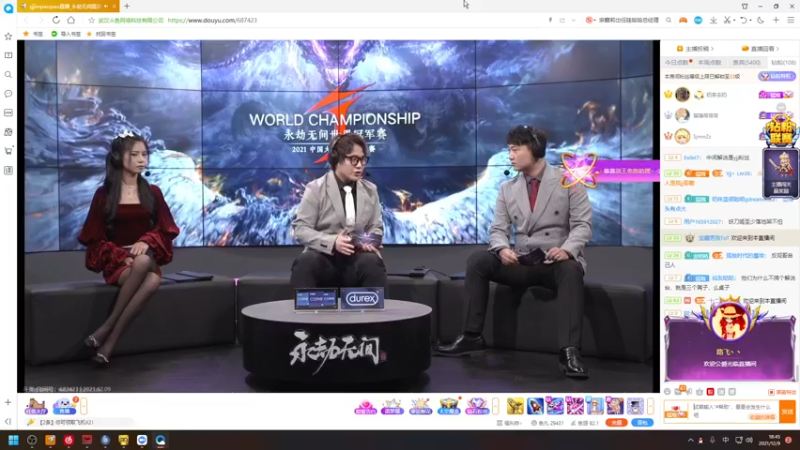Switch to the 今日点数 tab
Viewport: 800px width, 450px height.
coord(677,62)
